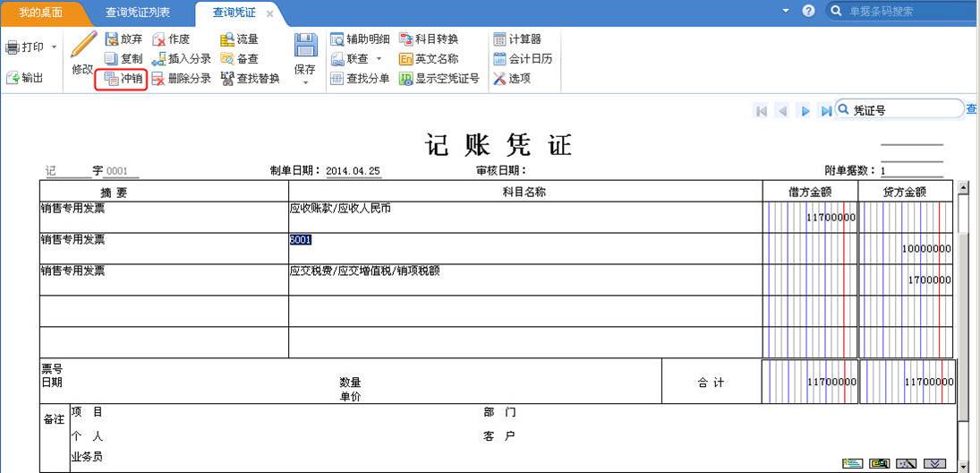
Task: Switch to the 查询凭证列表 tab
Action: [x=138, y=13]
